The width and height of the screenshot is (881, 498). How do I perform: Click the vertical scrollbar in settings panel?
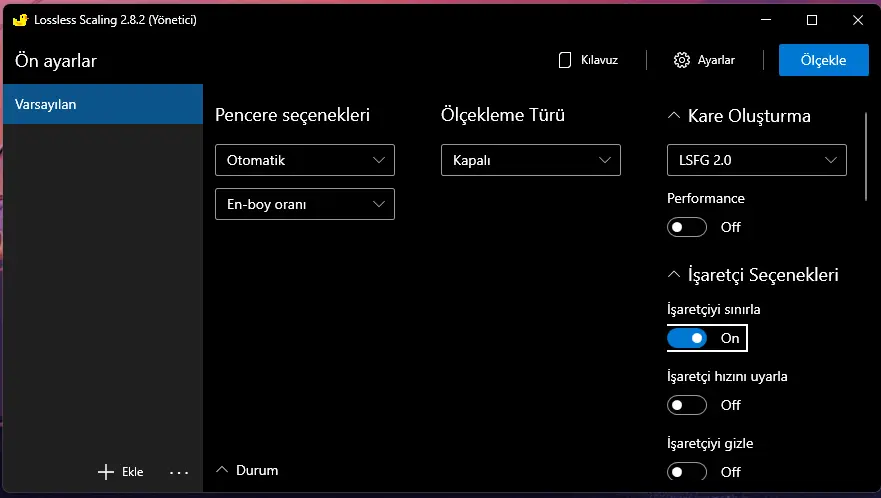(866, 156)
